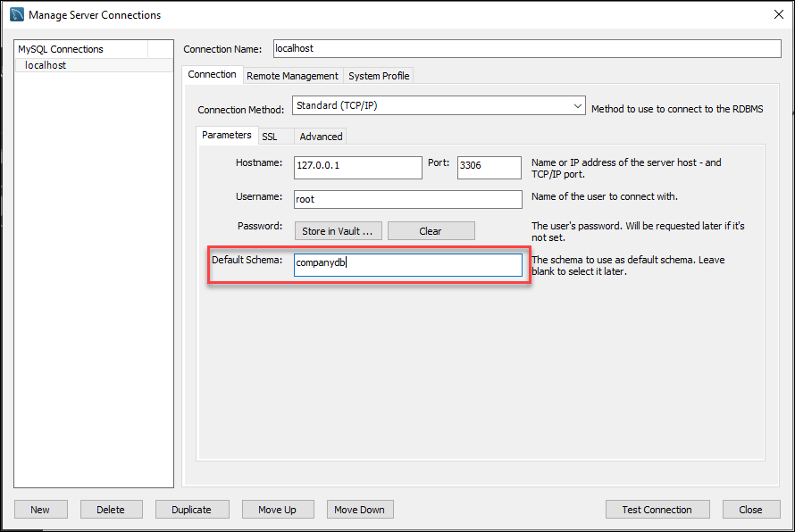795x532 pixels.
Task: Click the Username field containing root
Action: 407,199
